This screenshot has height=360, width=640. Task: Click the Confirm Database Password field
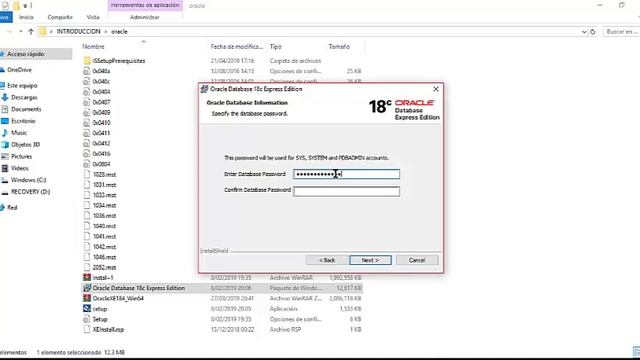point(346,191)
